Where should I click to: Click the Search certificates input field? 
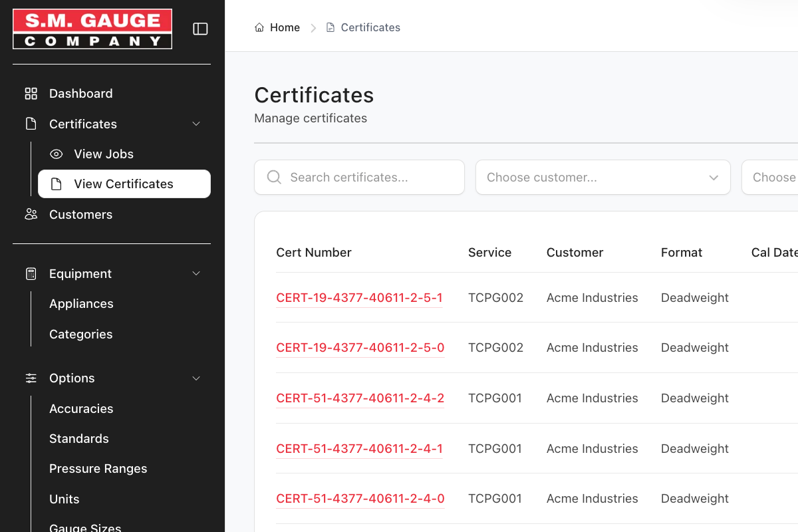pyautogui.click(x=359, y=178)
